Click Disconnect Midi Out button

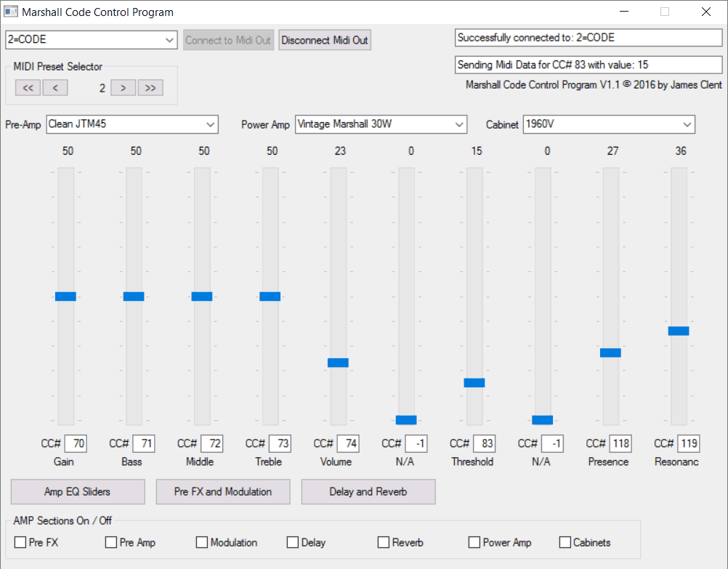[x=325, y=40]
